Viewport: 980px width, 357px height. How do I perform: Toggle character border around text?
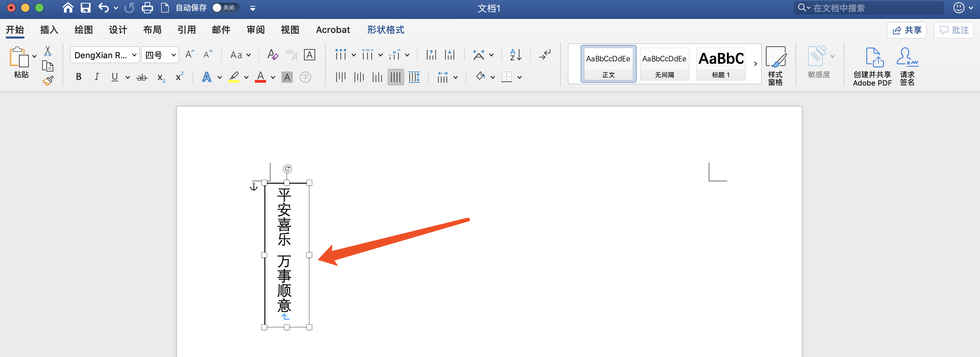pos(309,55)
